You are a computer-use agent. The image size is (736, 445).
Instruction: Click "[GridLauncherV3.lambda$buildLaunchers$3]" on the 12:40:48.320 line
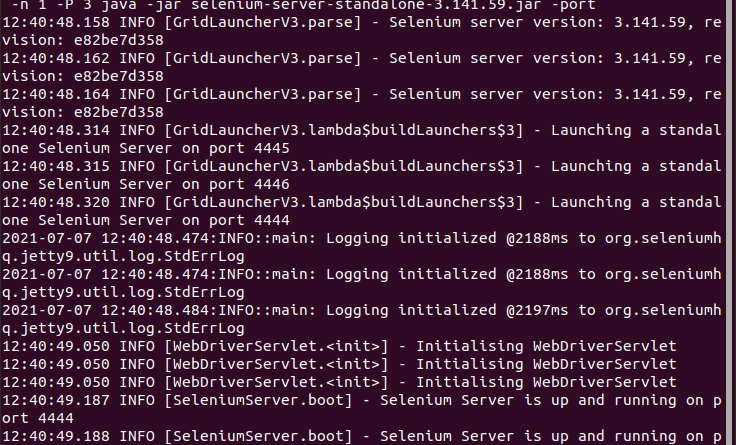click(344, 202)
